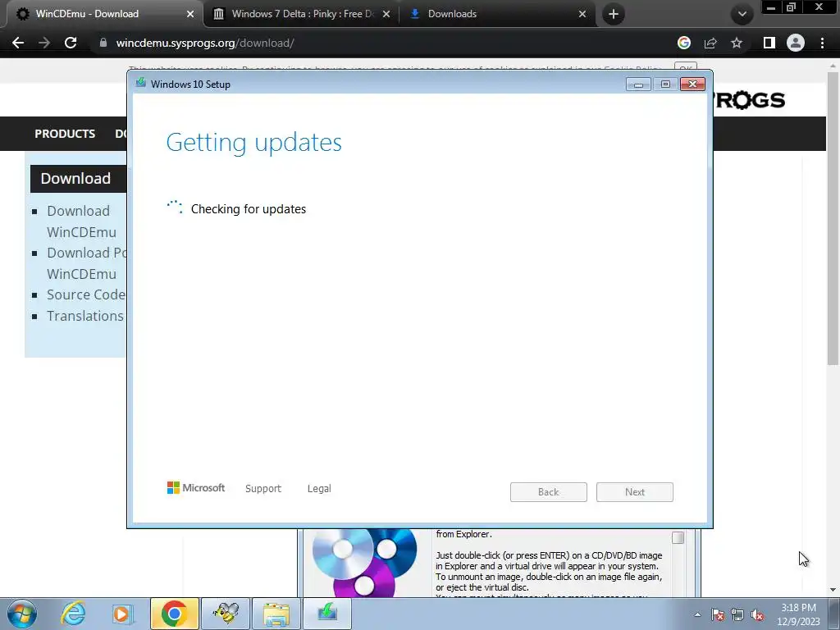This screenshot has width=840, height=630.
Task: Open the Support link in Setup
Action: pos(263,489)
